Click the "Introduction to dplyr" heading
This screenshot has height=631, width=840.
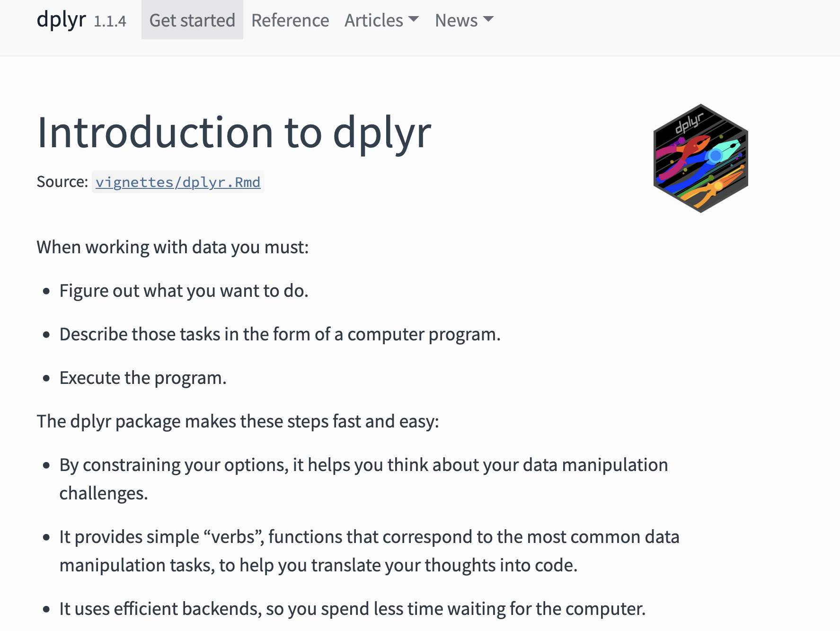tap(234, 133)
